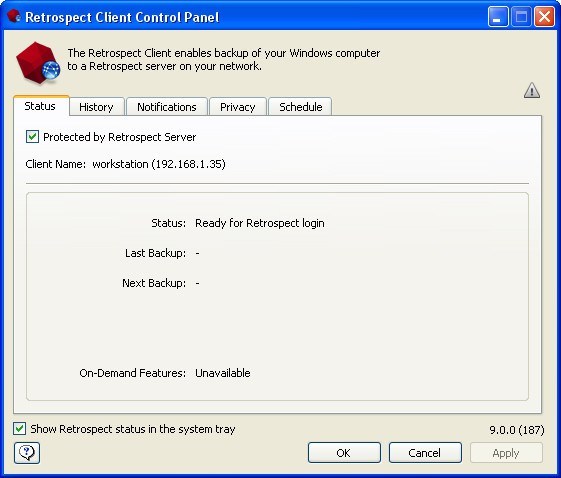Click the version number 9.0.0 (187)
The width and height of the screenshot is (561, 478).
tap(517, 429)
